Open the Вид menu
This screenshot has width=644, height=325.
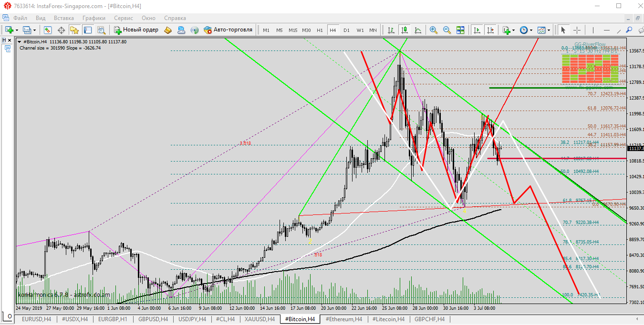(41, 18)
